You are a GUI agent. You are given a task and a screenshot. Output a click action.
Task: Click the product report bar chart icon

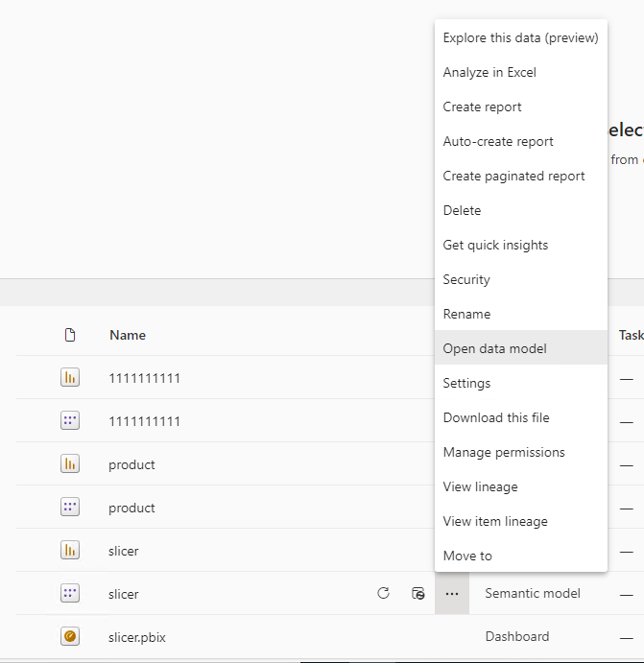click(x=70, y=463)
